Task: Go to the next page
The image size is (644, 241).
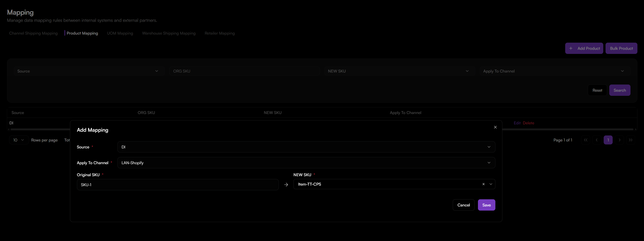Action: pos(619,140)
